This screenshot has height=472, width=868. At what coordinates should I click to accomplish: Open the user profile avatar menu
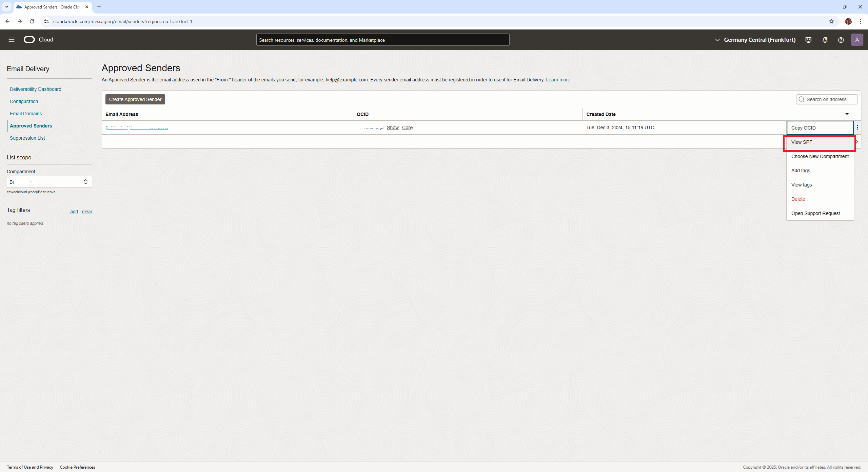[x=857, y=40]
